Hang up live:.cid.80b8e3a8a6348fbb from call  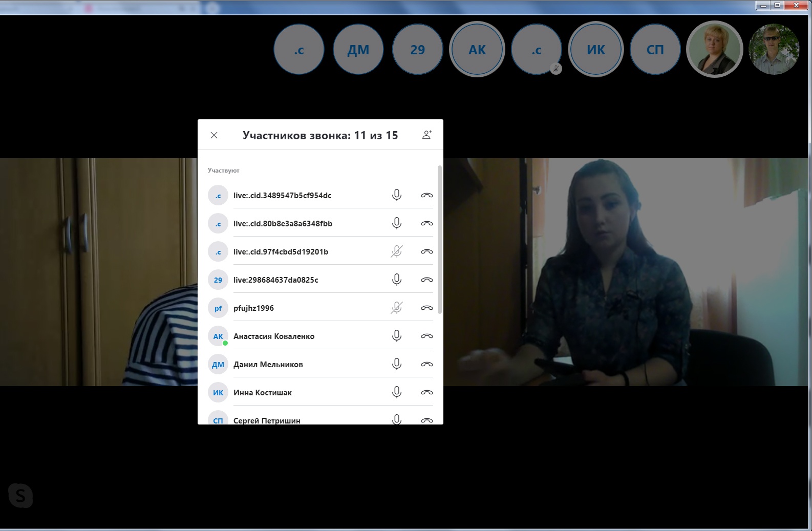coord(426,223)
